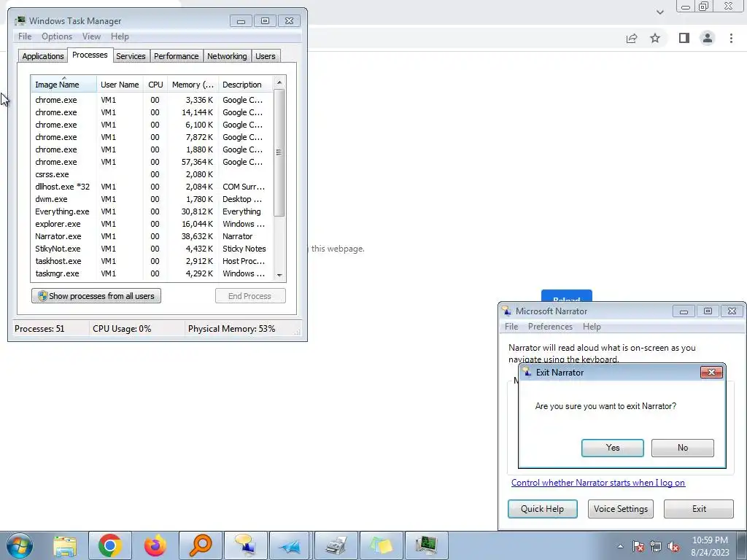Select chrome.exe row using 57,364 K
Screen dimensions: 747x560
click(152, 162)
